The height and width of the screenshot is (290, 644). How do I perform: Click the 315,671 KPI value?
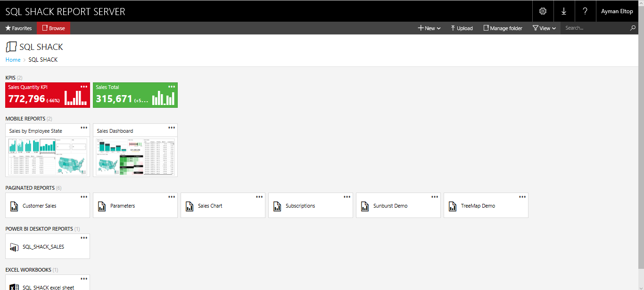pos(114,99)
